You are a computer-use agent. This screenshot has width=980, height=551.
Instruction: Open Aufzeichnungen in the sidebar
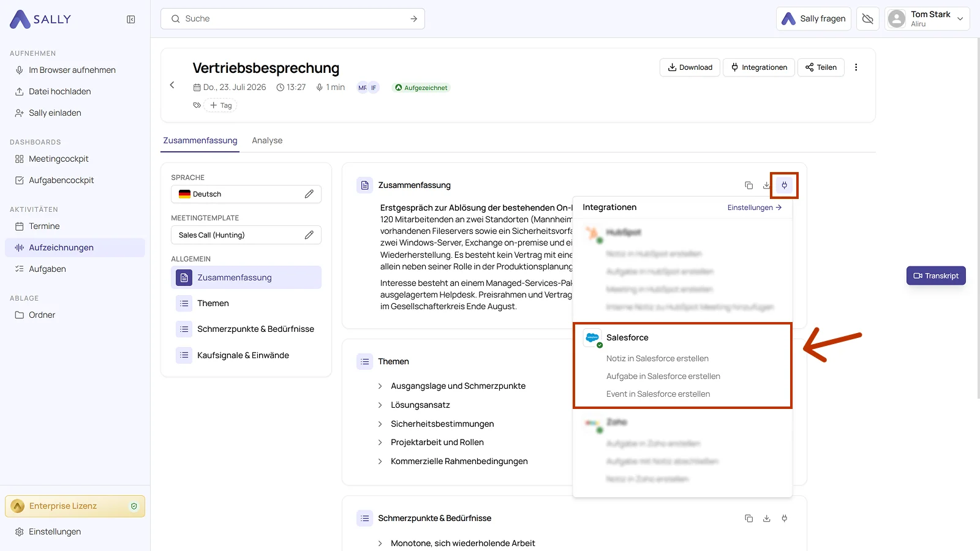[x=75, y=247]
